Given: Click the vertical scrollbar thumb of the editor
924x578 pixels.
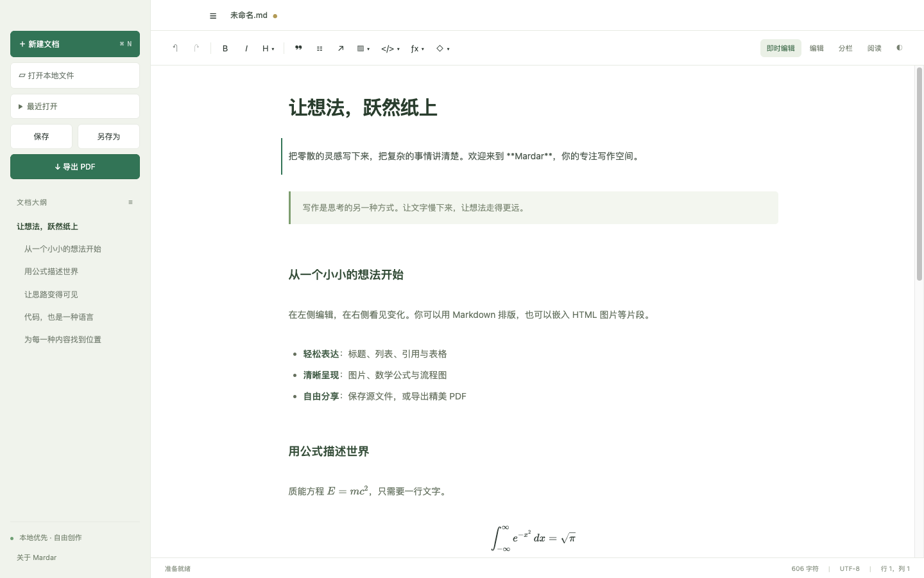Looking at the screenshot, I should [920, 174].
